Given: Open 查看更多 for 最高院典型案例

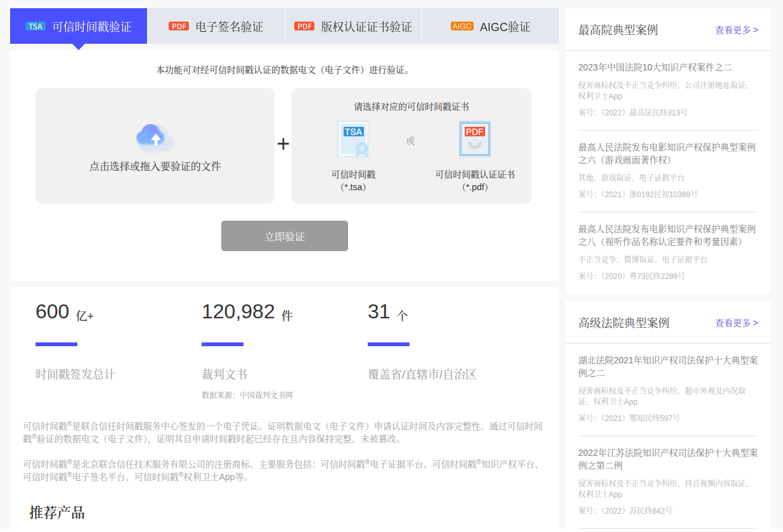Looking at the screenshot, I should (737, 30).
